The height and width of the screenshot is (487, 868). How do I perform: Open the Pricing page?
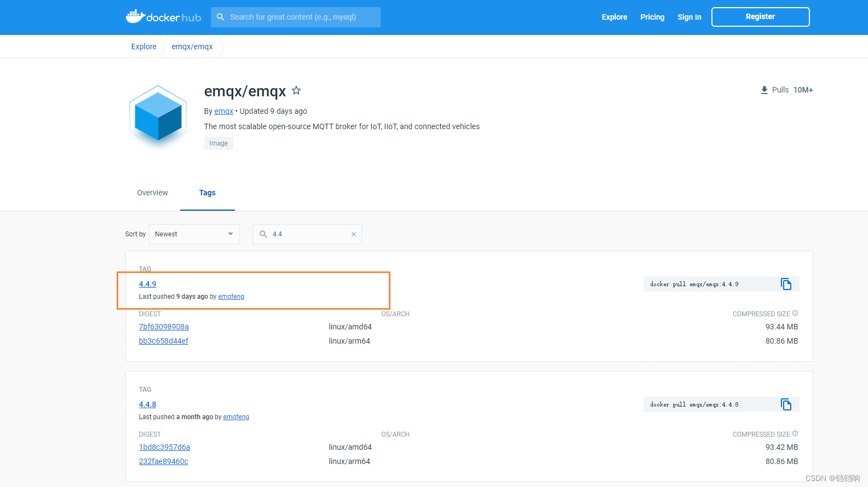click(x=652, y=17)
